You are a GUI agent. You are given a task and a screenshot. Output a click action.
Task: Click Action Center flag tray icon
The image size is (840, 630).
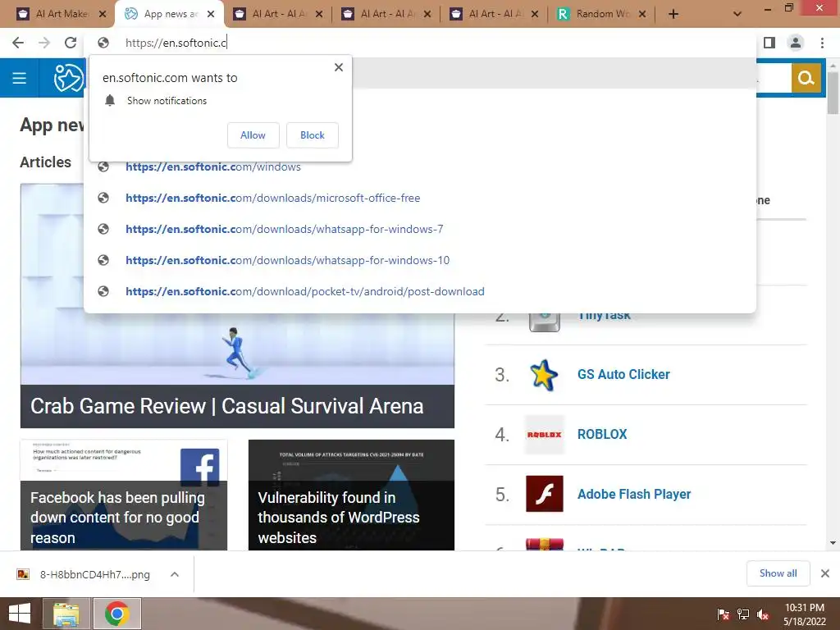(723, 614)
